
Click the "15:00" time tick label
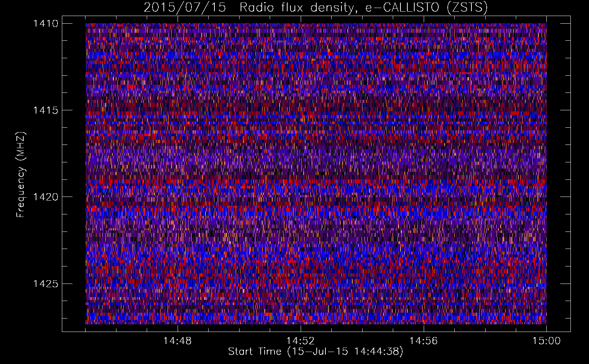click(546, 341)
